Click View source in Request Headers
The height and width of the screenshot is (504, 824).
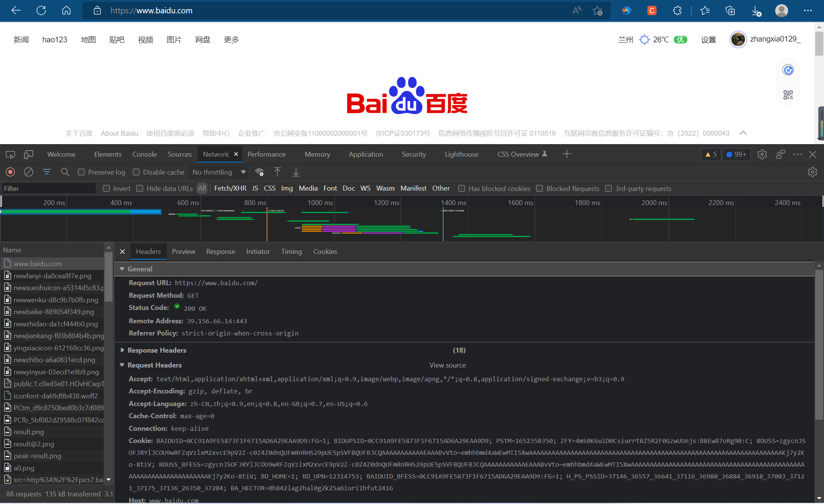click(447, 364)
